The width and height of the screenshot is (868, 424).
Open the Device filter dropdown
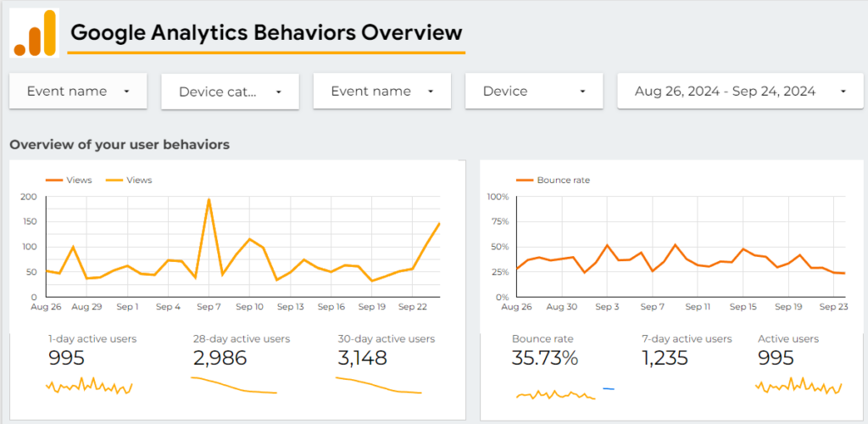point(534,92)
